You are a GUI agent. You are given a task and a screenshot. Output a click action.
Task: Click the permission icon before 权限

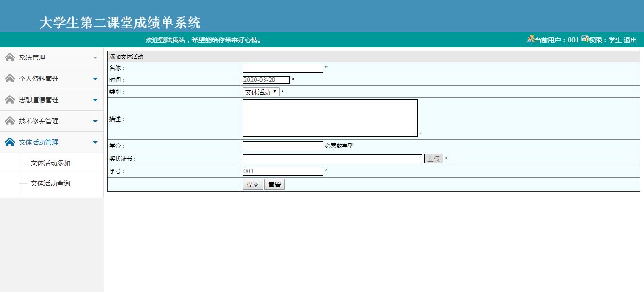click(585, 39)
